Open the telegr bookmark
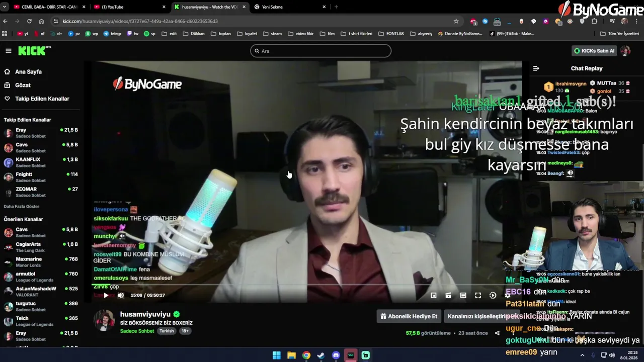644x362 pixels. [113, 34]
